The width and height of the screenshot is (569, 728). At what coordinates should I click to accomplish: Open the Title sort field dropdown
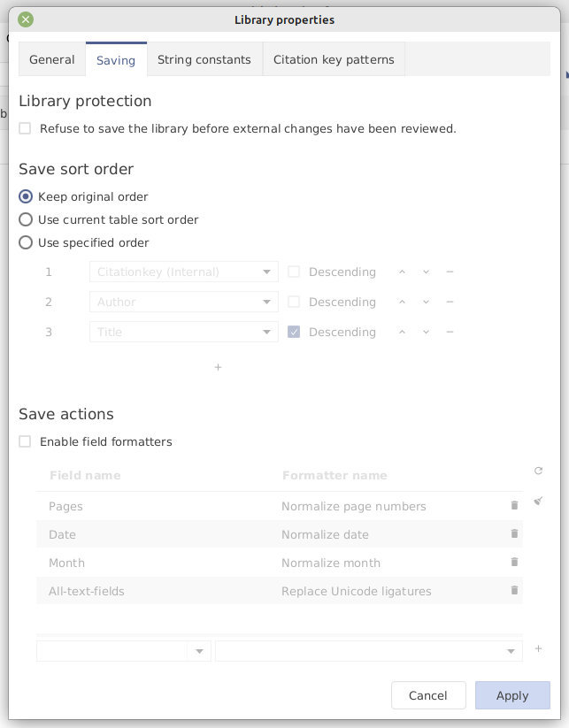click(x=183, y=332)
